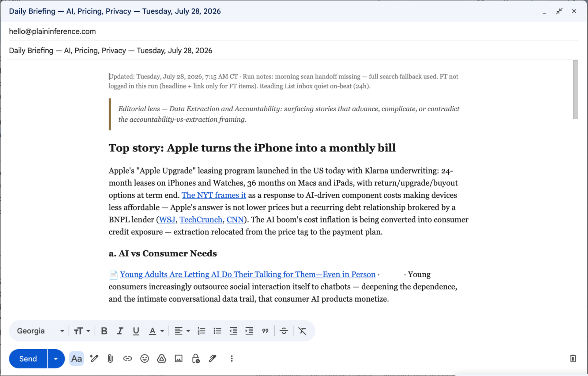Screen dimensions: 588x376
Task: Toggle bold formatting
Action: pyautogui.click(x=104, y=331)
